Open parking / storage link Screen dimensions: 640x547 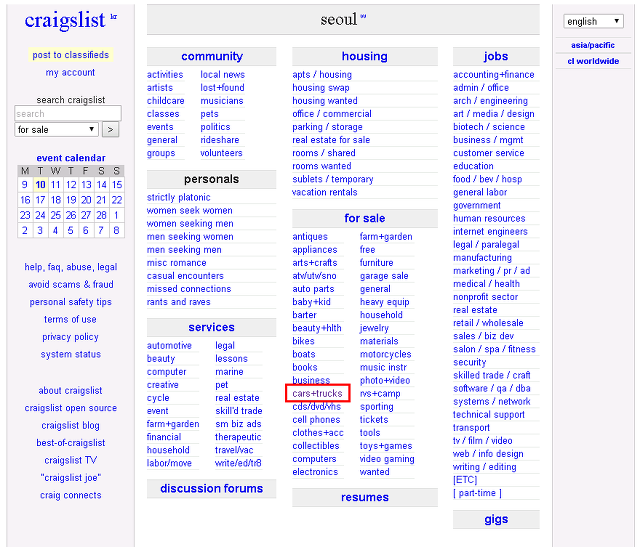327,127
